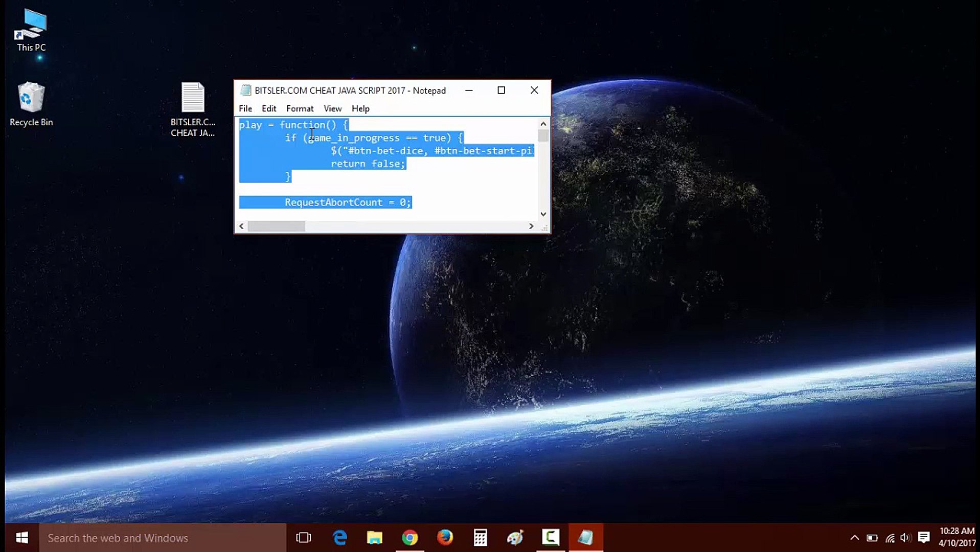Switch to the Camtasia recorder on the taskbar
980x552 pixels.
point(551,538)
